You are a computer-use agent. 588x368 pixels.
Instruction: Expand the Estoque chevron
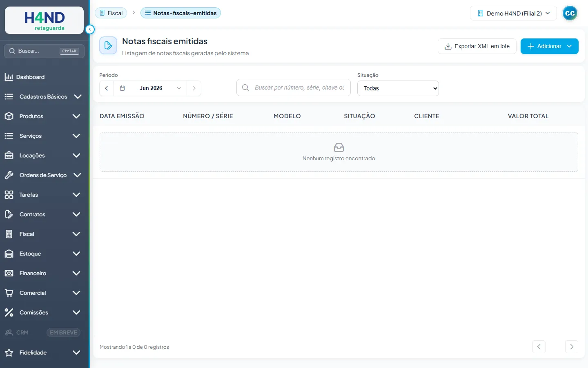(76, 254)
